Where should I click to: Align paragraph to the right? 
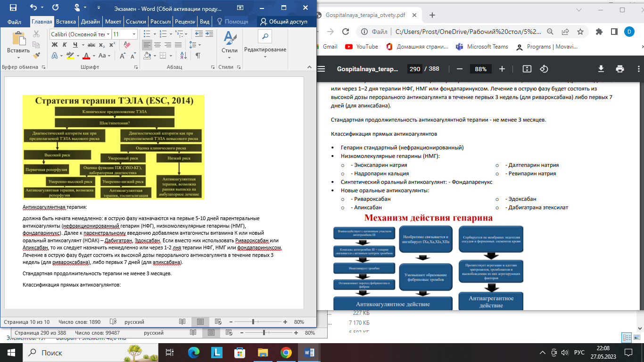(167, 45)
